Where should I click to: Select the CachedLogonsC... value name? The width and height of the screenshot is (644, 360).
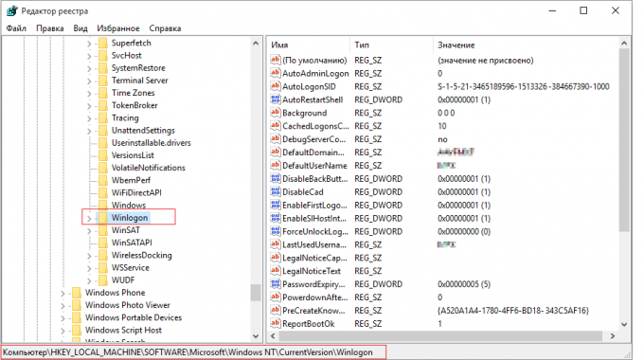(x=315, y=126)
